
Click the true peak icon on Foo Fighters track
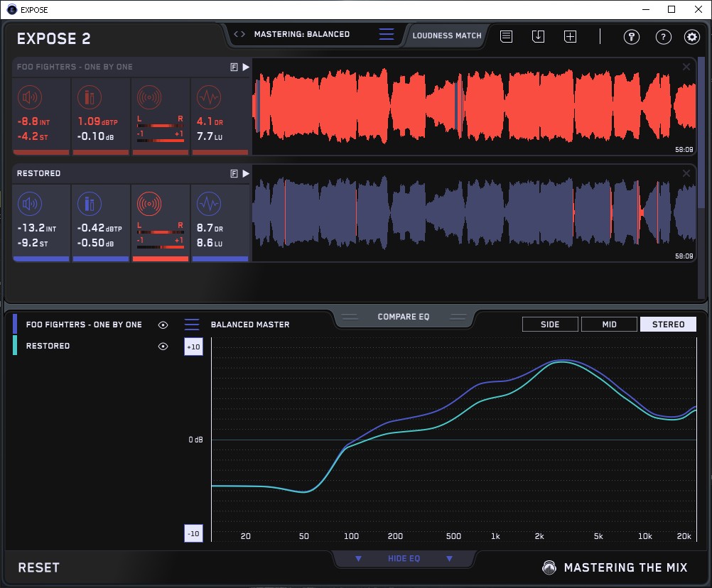89,97
